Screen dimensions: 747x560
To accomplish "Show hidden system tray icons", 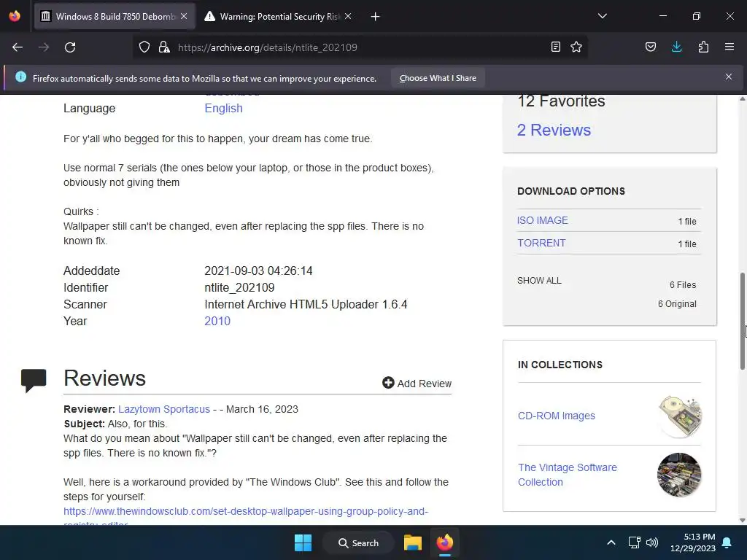I will (x=611, y=542).
